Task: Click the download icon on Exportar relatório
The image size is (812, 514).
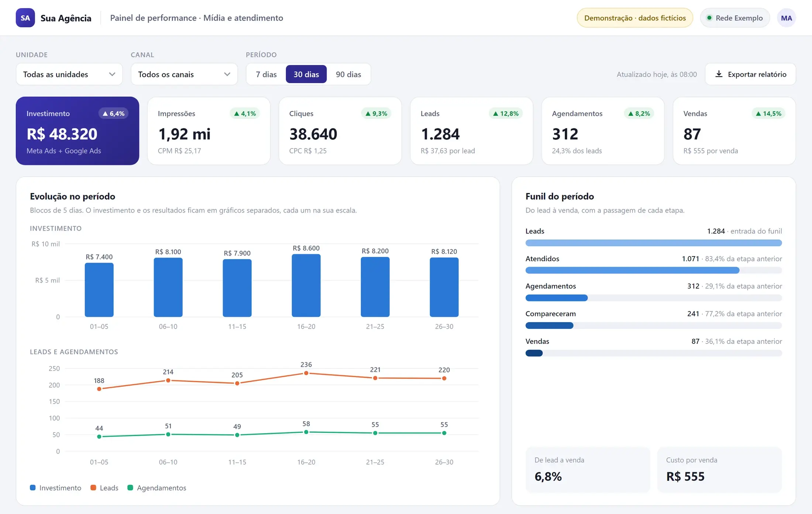Action: click(719, 74)
